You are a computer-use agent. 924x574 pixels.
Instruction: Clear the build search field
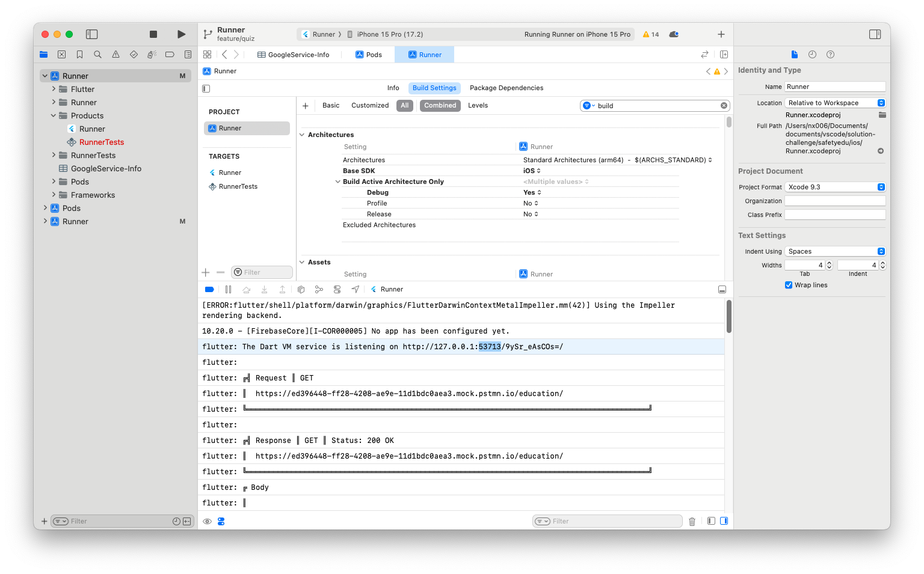pyautogui.click(x=724, y=106)
